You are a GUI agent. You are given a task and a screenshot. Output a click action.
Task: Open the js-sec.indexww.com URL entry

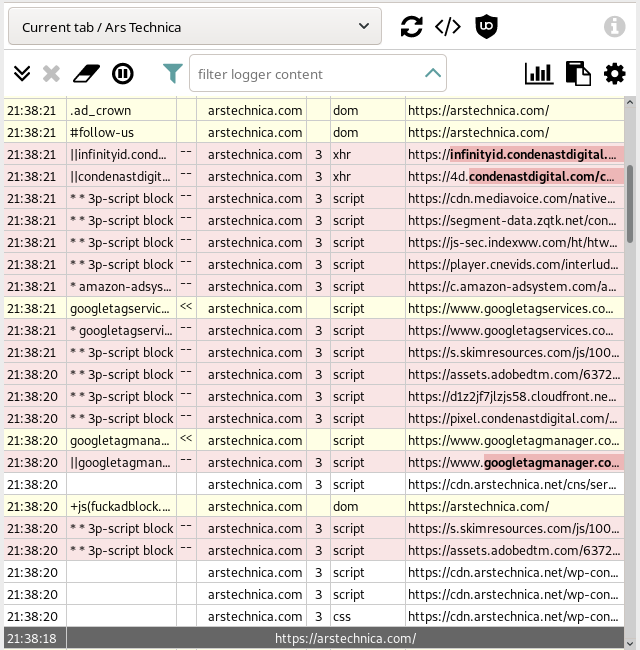[515, 243]
